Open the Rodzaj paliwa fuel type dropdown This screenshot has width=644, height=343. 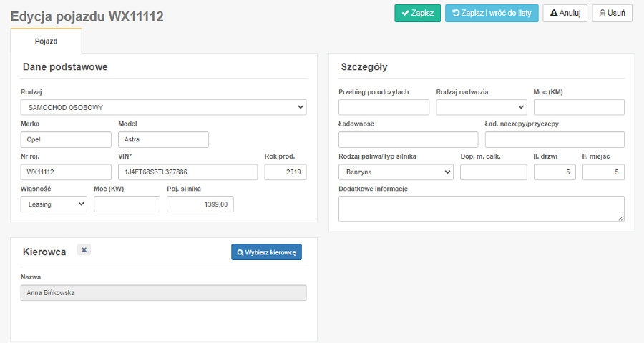[x=396, y=172]
